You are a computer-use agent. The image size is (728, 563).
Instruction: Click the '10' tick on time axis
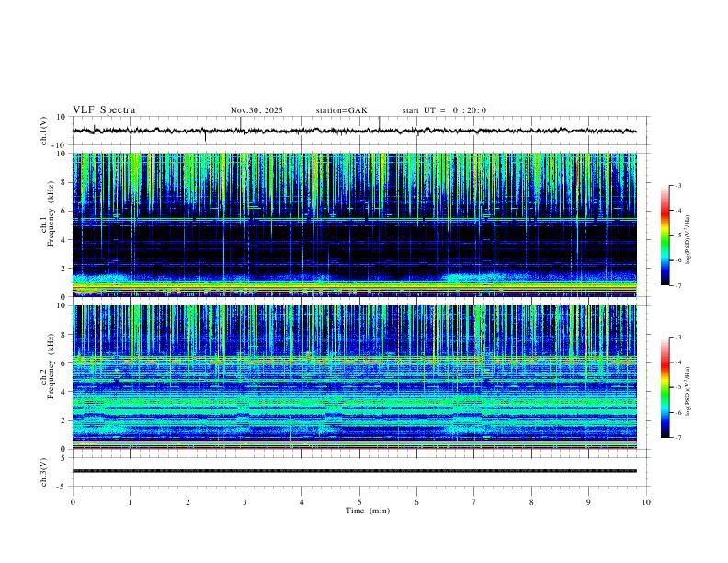646,502
